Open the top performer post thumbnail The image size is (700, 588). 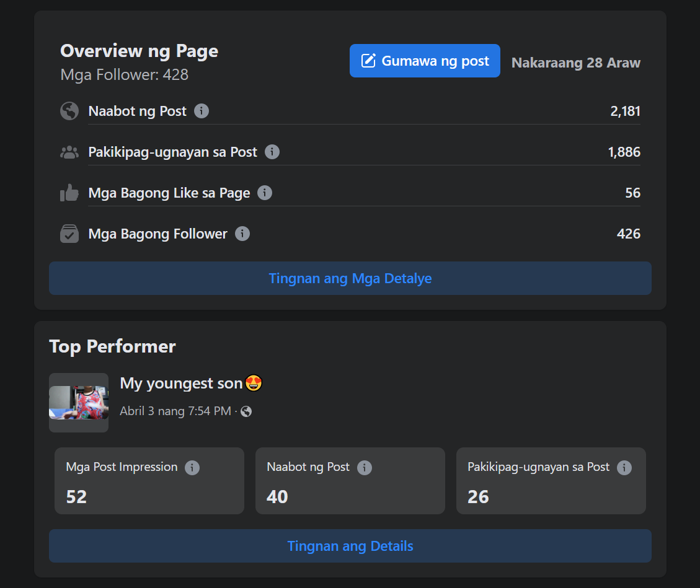[79, 403]
